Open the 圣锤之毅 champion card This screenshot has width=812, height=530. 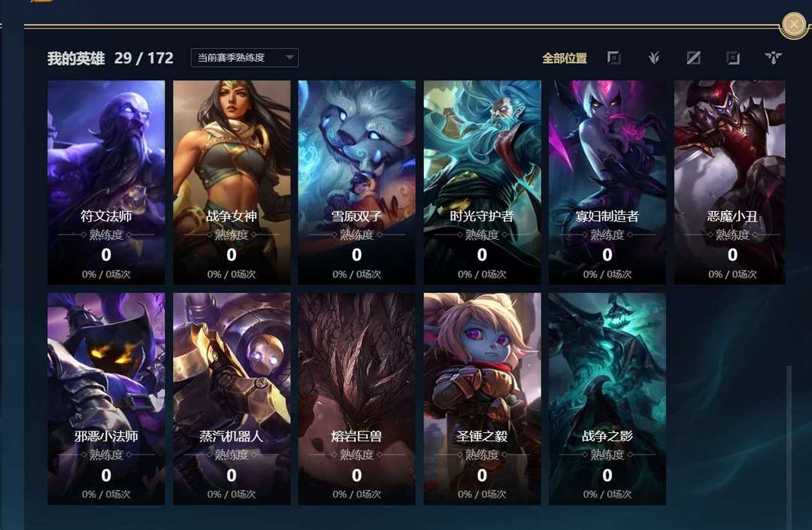[482, 399]
